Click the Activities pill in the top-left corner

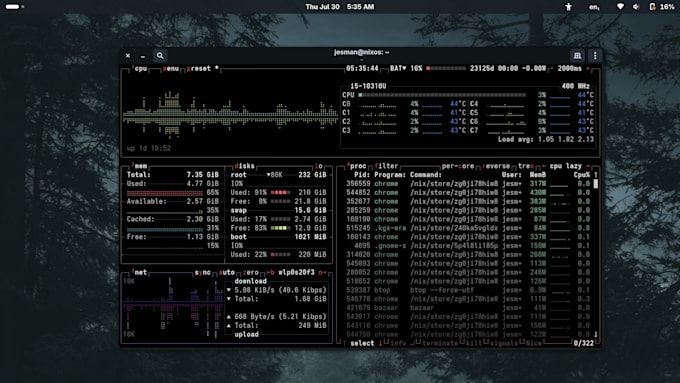click(x=12, y=7)
